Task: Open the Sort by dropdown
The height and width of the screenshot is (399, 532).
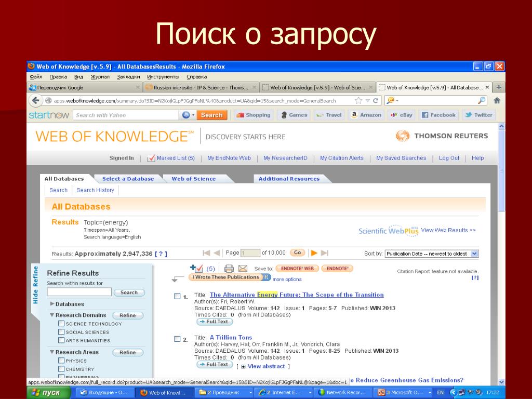Action: click(432, 254)
